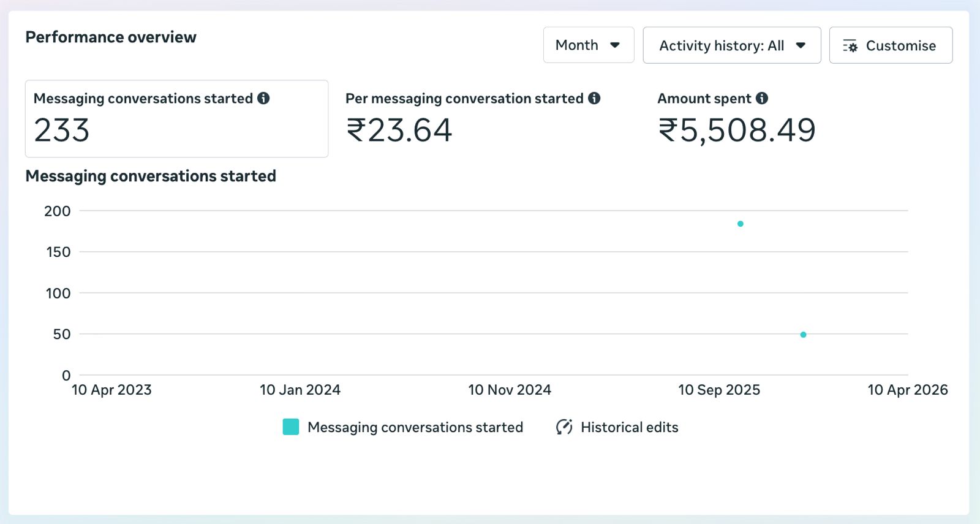The width and height of the screenshot is (980, 524).
Task: Select the Amount spent metric
Action: click(800, 119)
